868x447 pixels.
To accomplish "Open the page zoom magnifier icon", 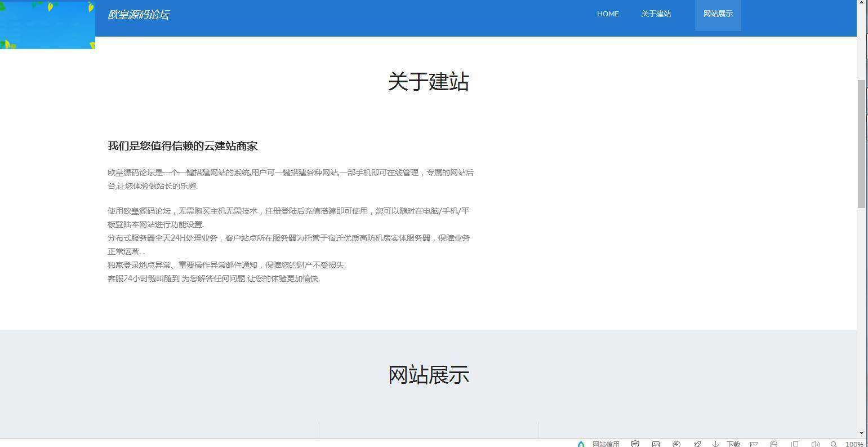I will click(x=834, y=444).
